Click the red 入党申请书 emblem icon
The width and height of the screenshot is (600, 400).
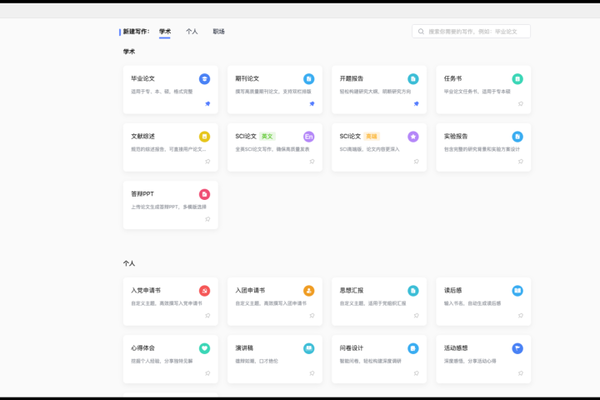point(204,291)
